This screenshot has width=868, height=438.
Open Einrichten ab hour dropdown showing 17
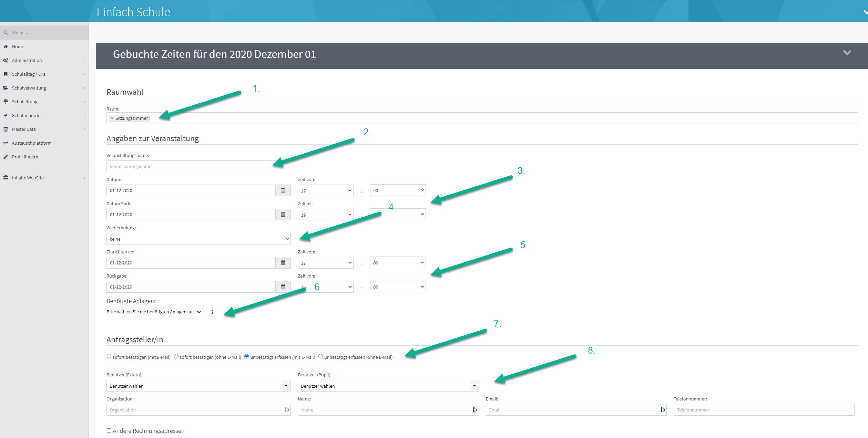pos(326,263)
